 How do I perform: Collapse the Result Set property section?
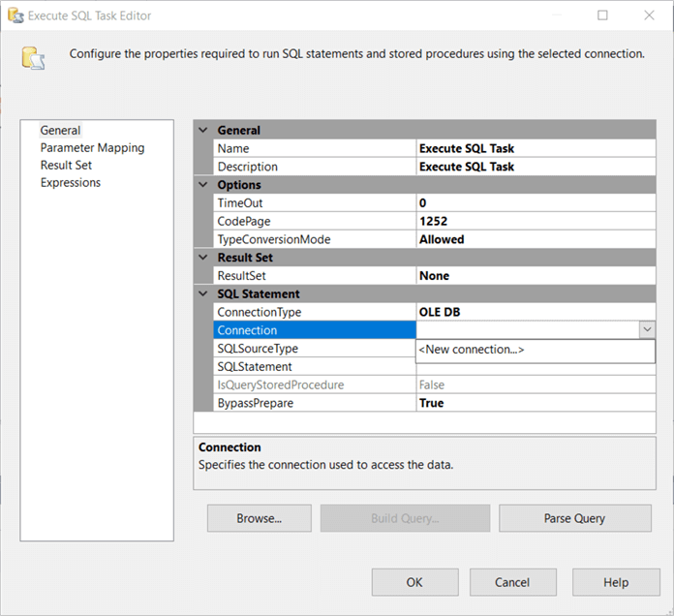click(203, 259)
